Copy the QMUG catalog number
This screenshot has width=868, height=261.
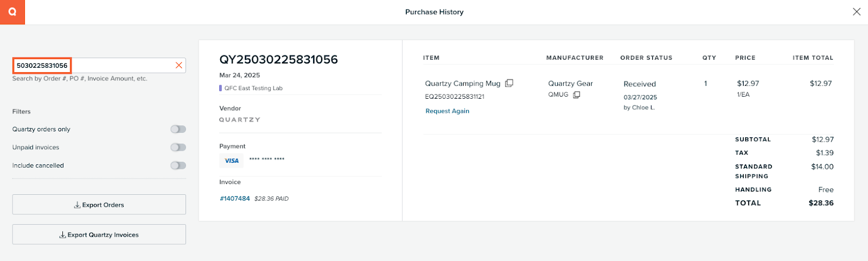tap(577, 94)
